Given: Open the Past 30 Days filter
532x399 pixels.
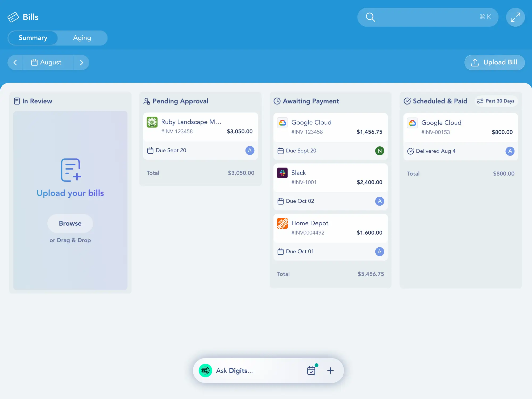Looking at the screenshot, I should point(496,101).
